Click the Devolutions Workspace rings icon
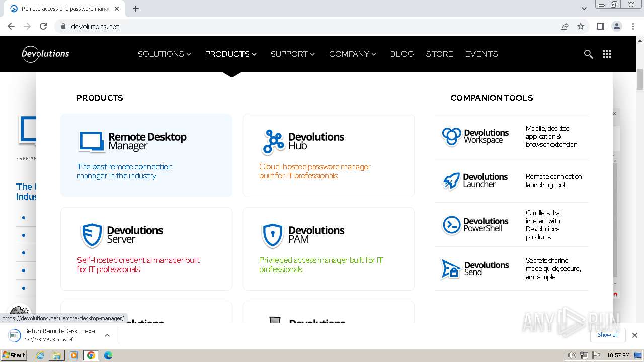This screenshot has height=362, width=644. tap(451, 136)
